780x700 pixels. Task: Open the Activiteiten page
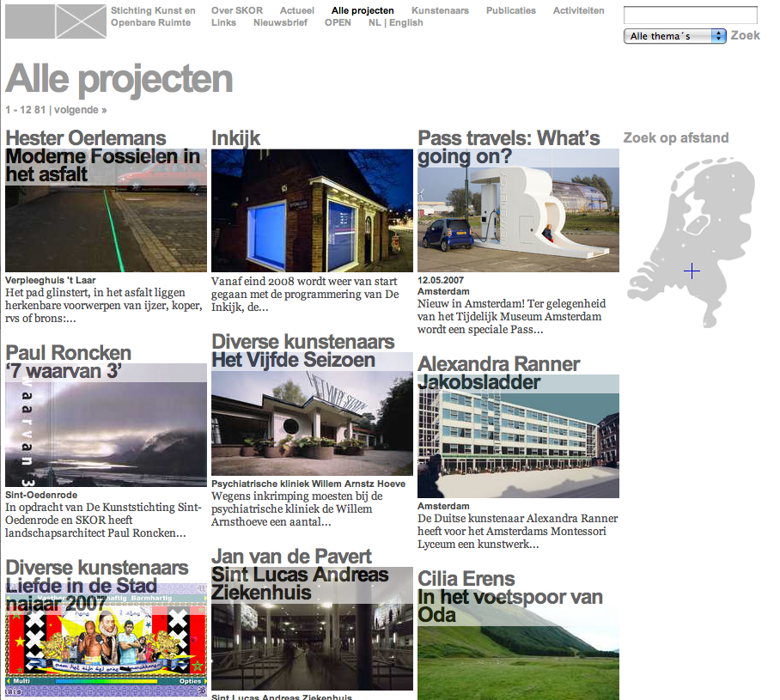pos(578,11)
